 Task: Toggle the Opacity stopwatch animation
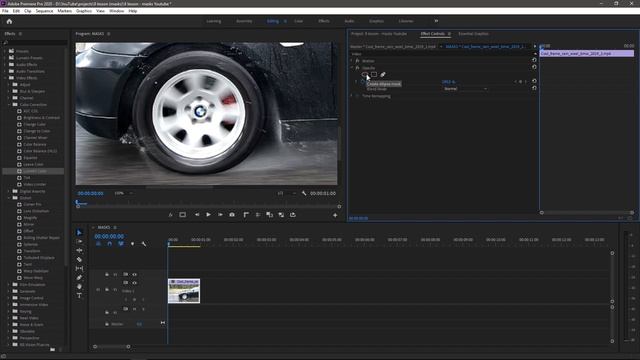click(362, 82)
